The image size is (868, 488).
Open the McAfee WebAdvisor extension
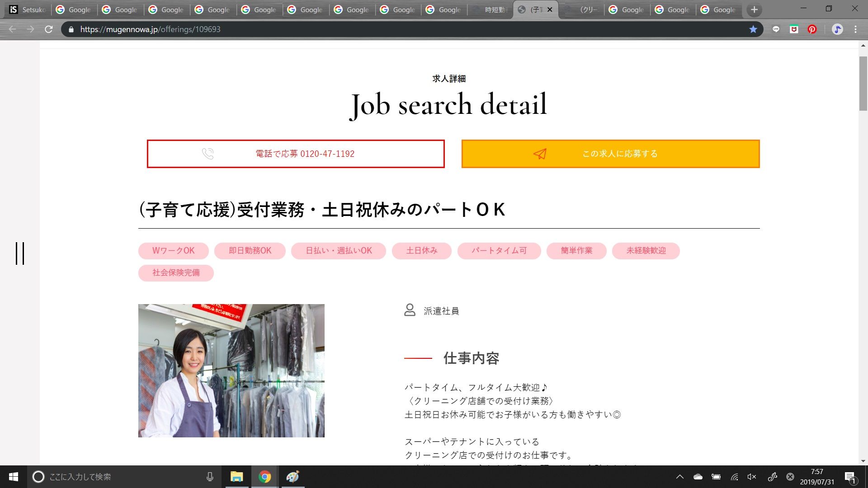(x=794, y=29)
